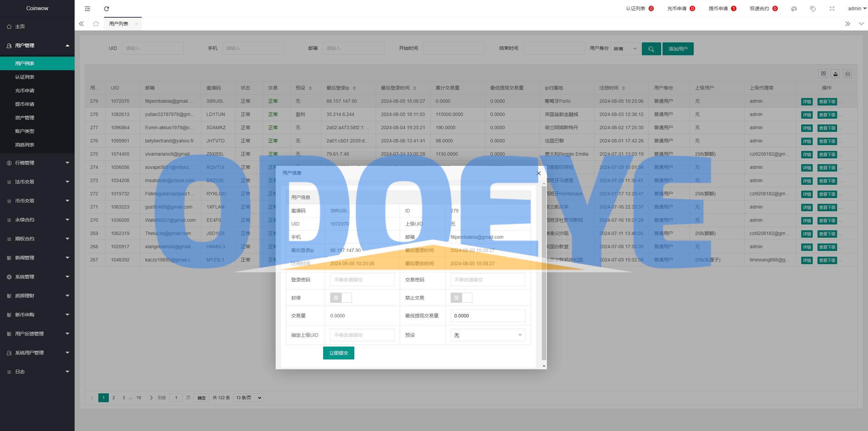Open the theme palette icon in top bar
Image resolution: width=868 pixels, height=431 pixels.
point(794,8)
